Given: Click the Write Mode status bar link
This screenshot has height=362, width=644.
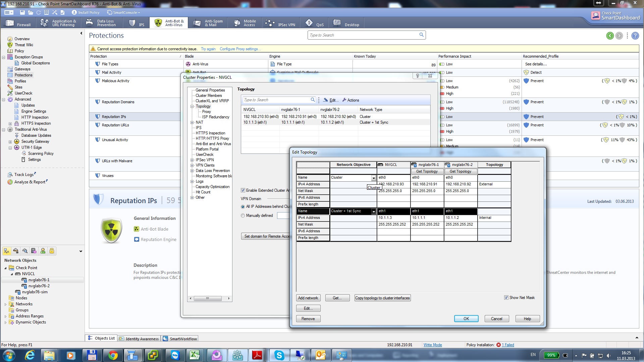Looking at the screenshot, I should 433,345.
